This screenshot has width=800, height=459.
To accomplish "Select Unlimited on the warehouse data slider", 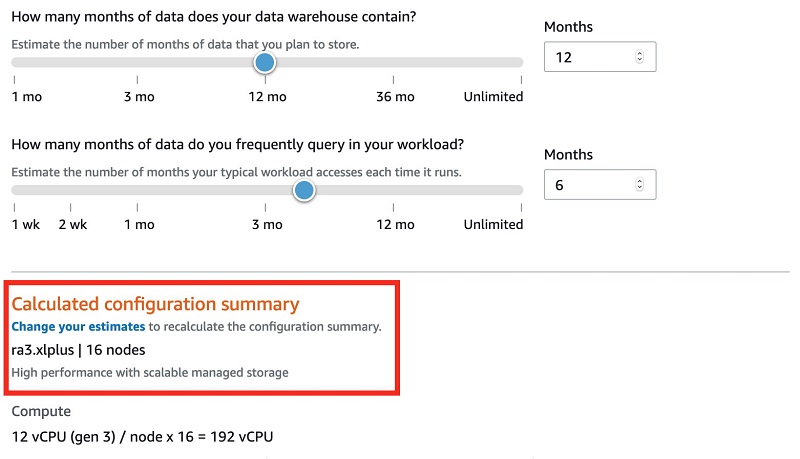I will [x=493, y=96].
